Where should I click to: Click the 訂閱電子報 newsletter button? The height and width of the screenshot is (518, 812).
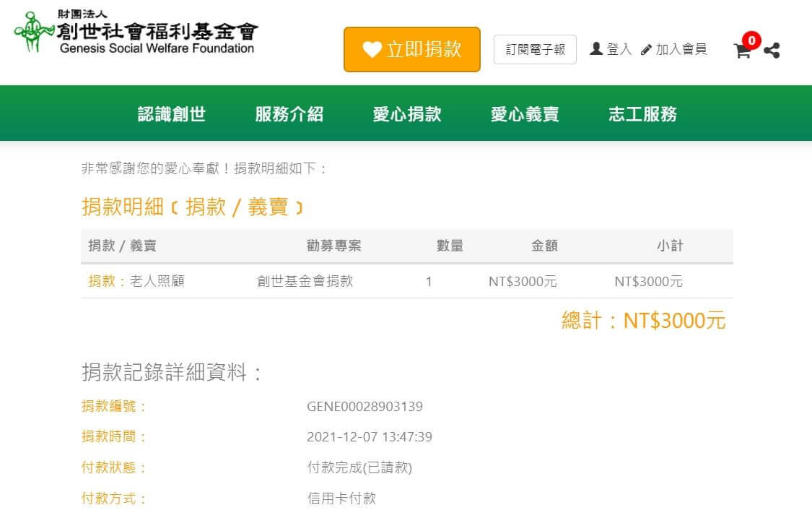535,50
